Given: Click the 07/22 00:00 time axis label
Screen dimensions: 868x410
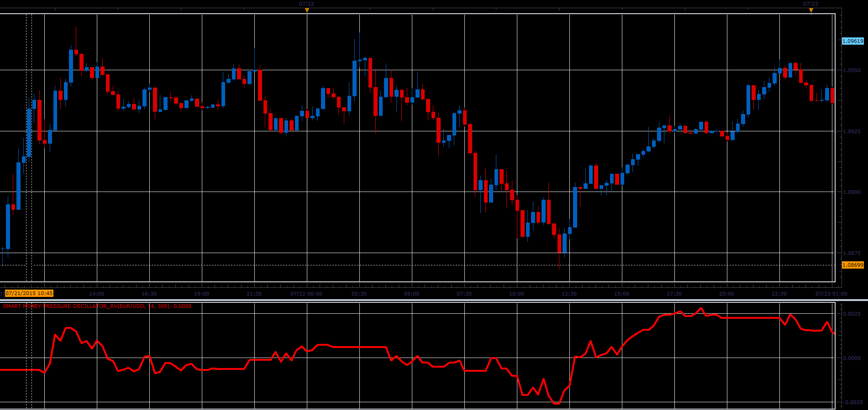Looking at the screenshot, I should [306, 294].
